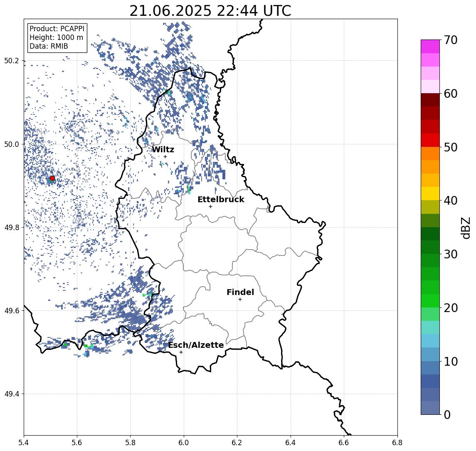Click the dBZ colorbar axis label
The width and height of the screenshot is (476, 451).
click(x=465, y=228)
